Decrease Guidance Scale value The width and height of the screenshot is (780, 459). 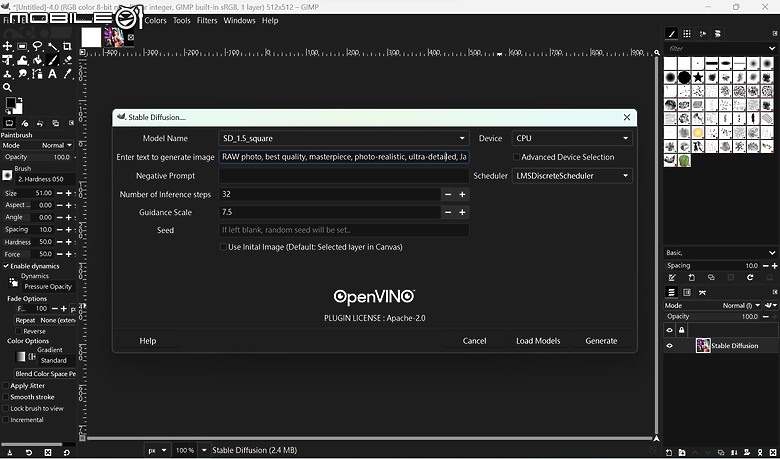click(448, 212)
